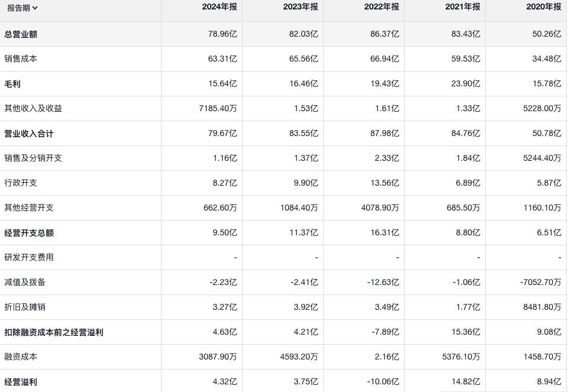Select the 扣除融资成本前之经营溢利 row label
Image resolution: width=568 pixels, height=392 pixels.
coord(54,332)
